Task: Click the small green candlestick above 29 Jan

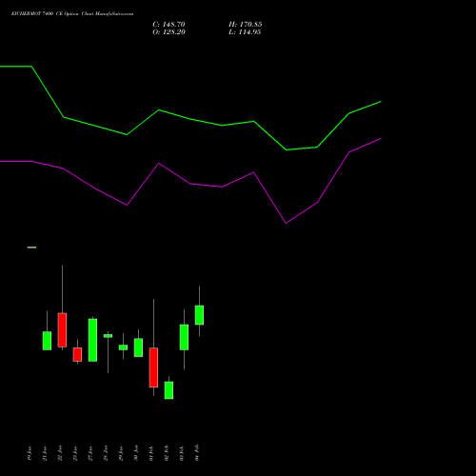Action: 123,347
